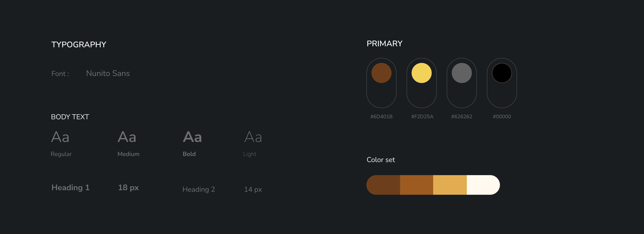Click the Regular weight Aa sample
This screenshot has height=234, width=644.
coord(60,137)
